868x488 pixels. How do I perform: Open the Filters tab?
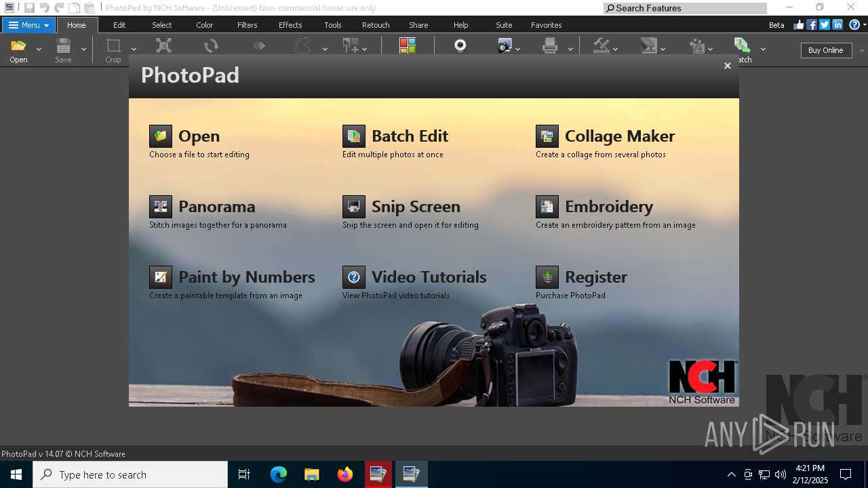coord(248,25)
